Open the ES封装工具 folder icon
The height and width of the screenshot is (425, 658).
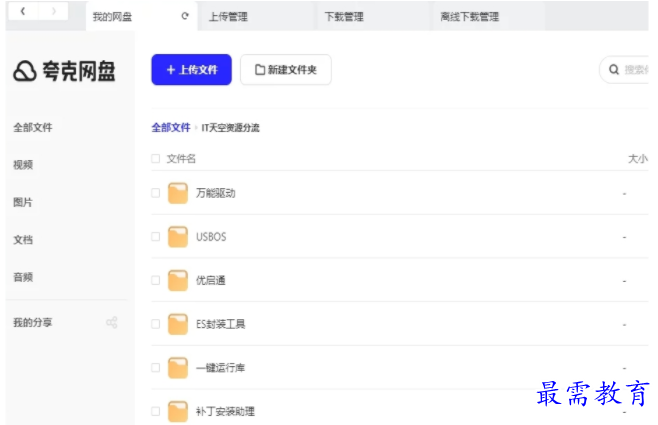point(178,324)
